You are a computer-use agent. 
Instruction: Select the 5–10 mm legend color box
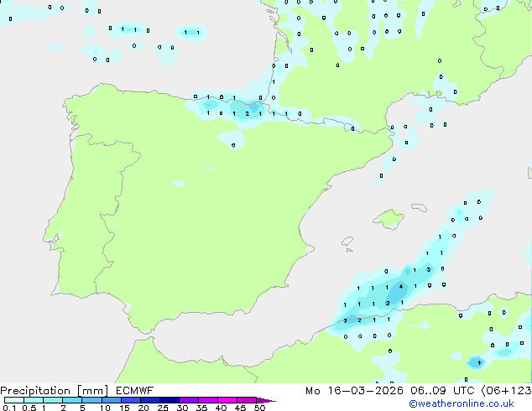tap(91, 400)
